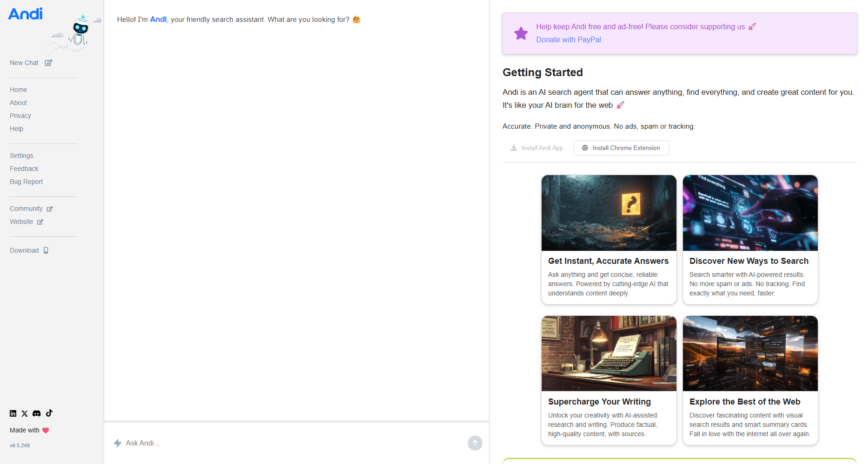This screenshot has width=868, height=464.
Task: Click Install Andi App button
Action: (537, 148)
